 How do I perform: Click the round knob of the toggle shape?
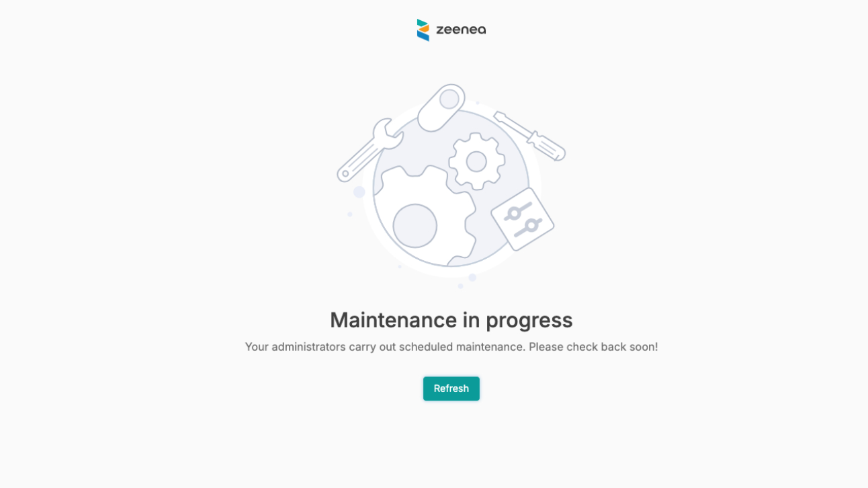coord(449,99)
